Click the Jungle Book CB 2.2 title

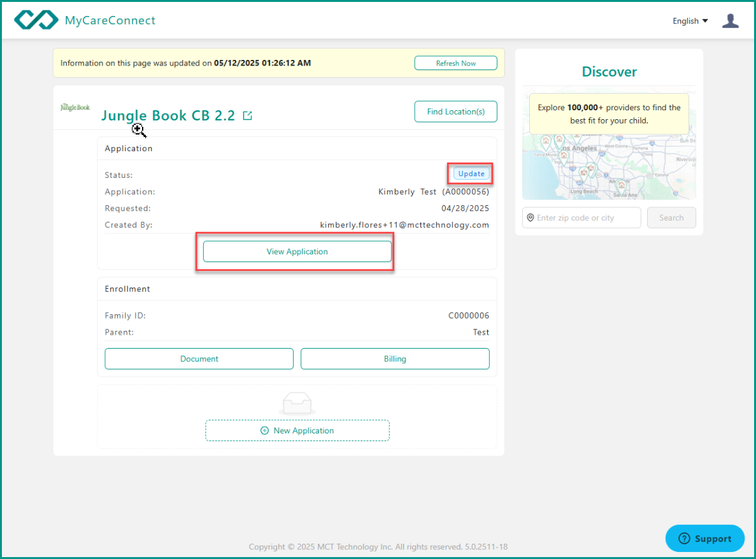coord(168,115)
